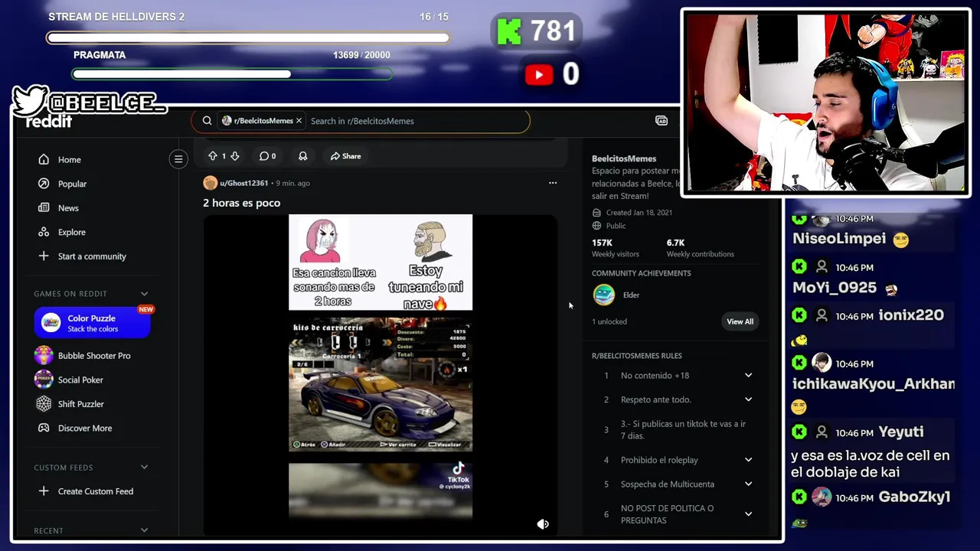
Task: Collapse the Games on Reddit section
Action: 144,294
